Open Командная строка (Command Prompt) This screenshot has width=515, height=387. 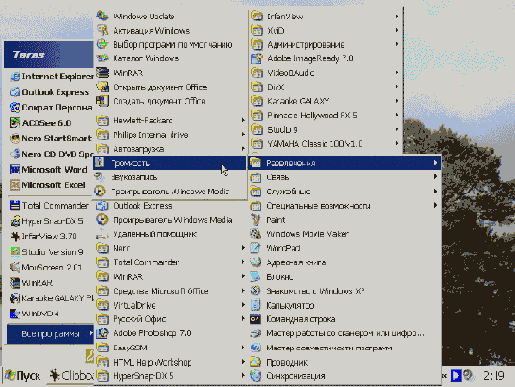click(345, 319)
